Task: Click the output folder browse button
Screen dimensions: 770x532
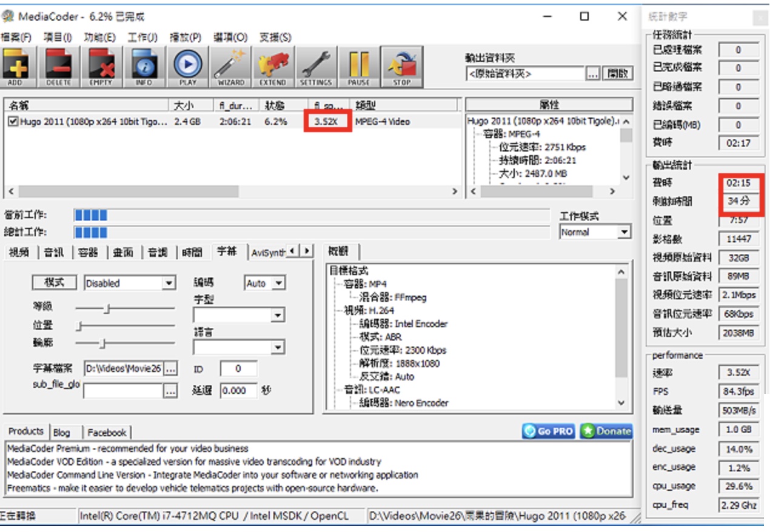Action: point(594,74)
